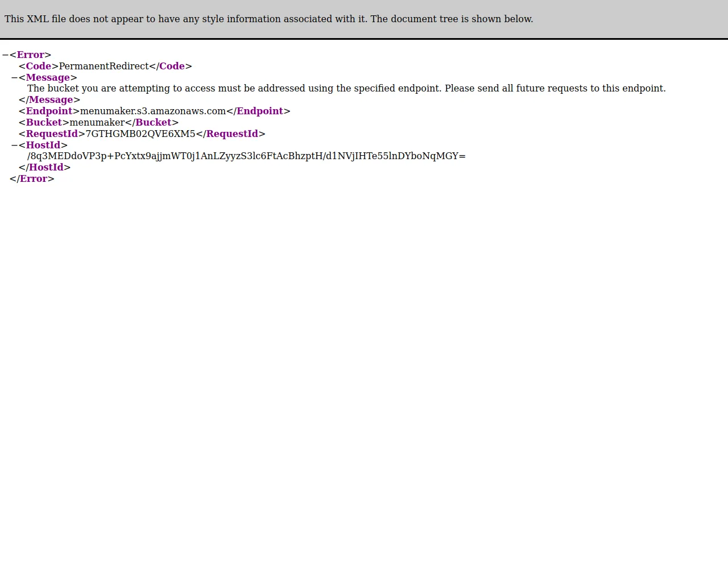Click the PermanentRedirect code value

tap(104, 66)
